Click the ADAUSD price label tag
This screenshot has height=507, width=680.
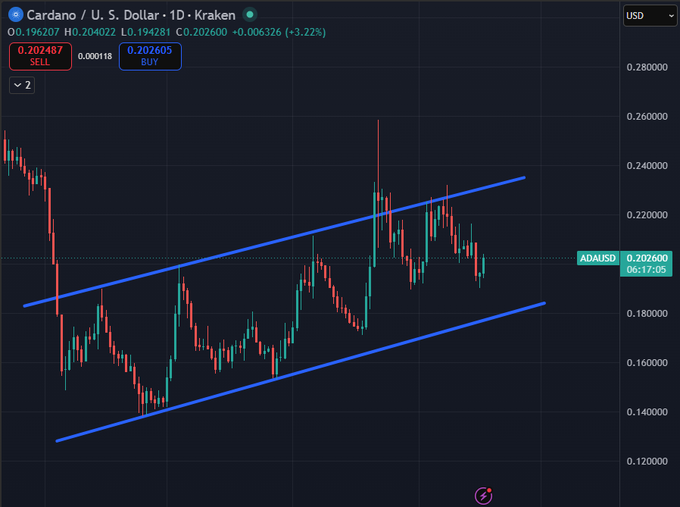[x=598, y=258]
